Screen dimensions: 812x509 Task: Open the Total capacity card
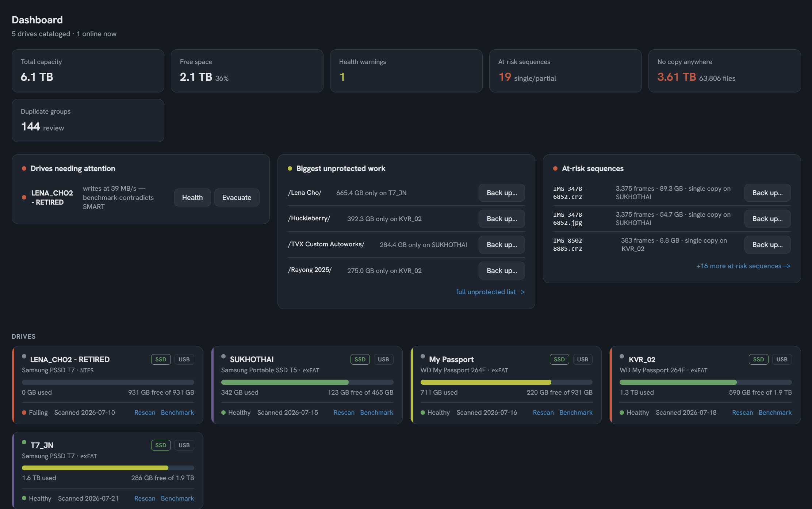(88, 71)
